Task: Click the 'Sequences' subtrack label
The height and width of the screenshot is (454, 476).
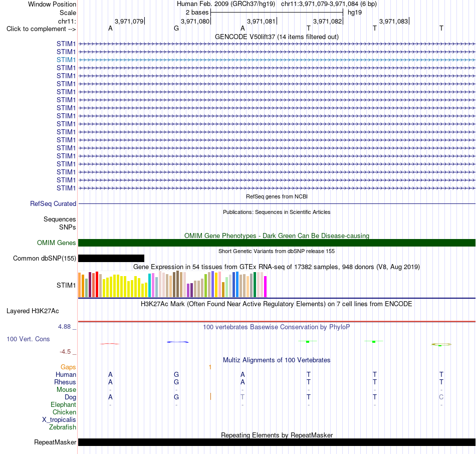Action: (x=60, y=219)
